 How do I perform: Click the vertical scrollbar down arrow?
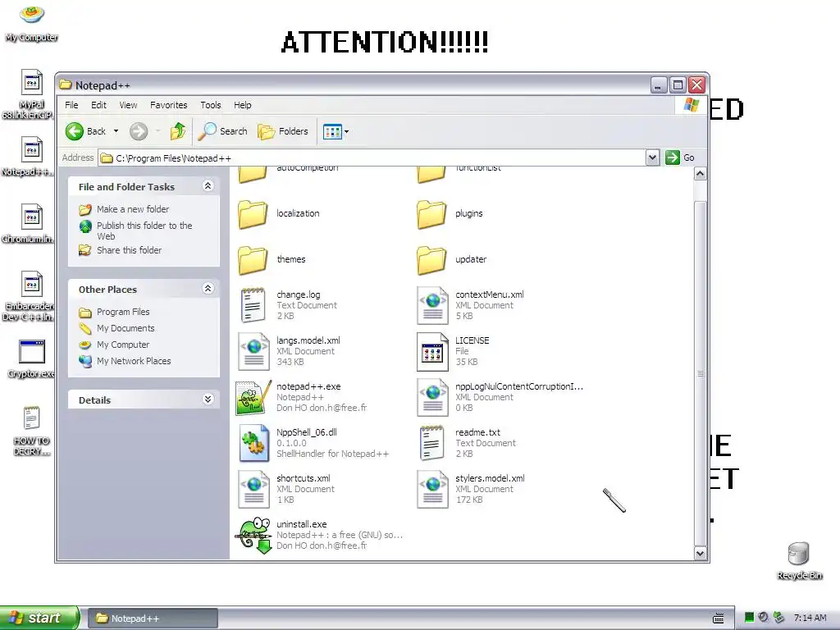click(x=701, y=554)
